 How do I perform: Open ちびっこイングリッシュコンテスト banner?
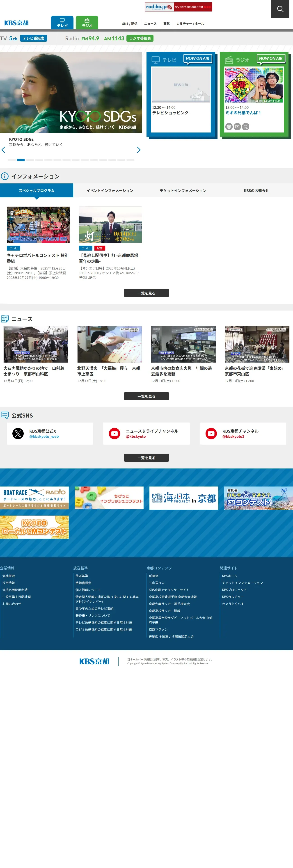tap(109, 498)
